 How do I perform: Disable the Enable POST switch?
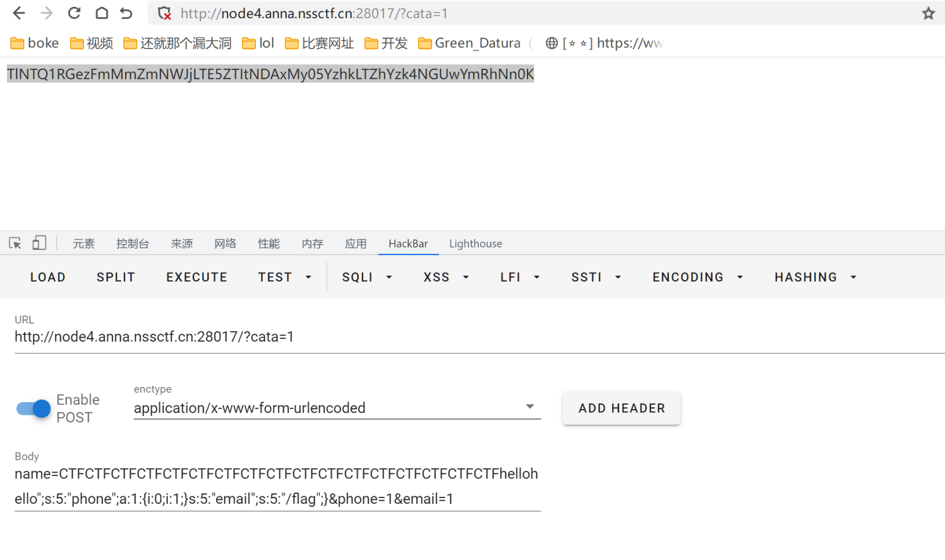point(33,408)
